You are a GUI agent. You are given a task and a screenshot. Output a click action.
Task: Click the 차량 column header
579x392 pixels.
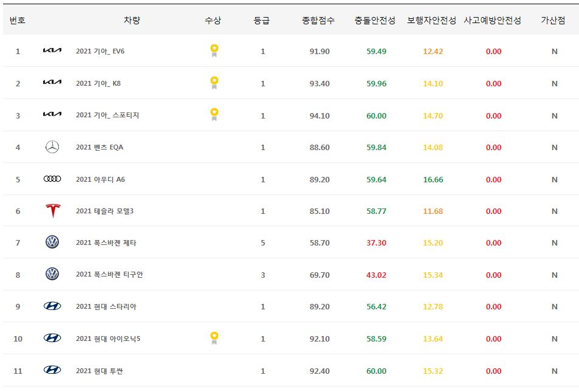pos(132,20)
